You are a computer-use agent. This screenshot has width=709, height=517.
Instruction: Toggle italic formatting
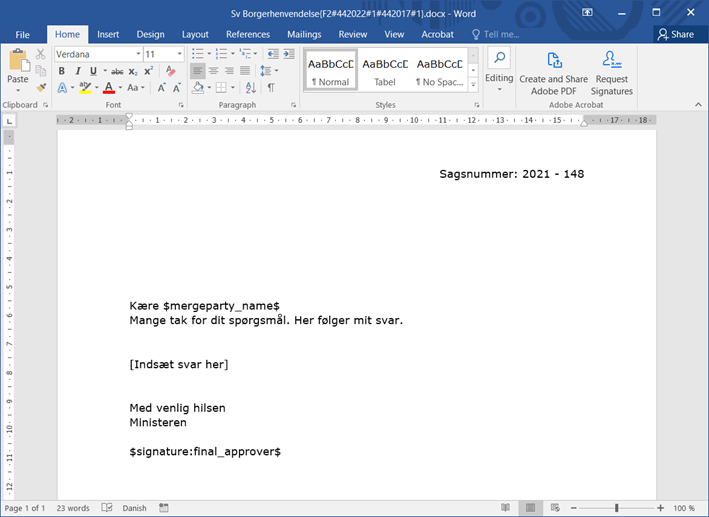click(x=76, y=71)
